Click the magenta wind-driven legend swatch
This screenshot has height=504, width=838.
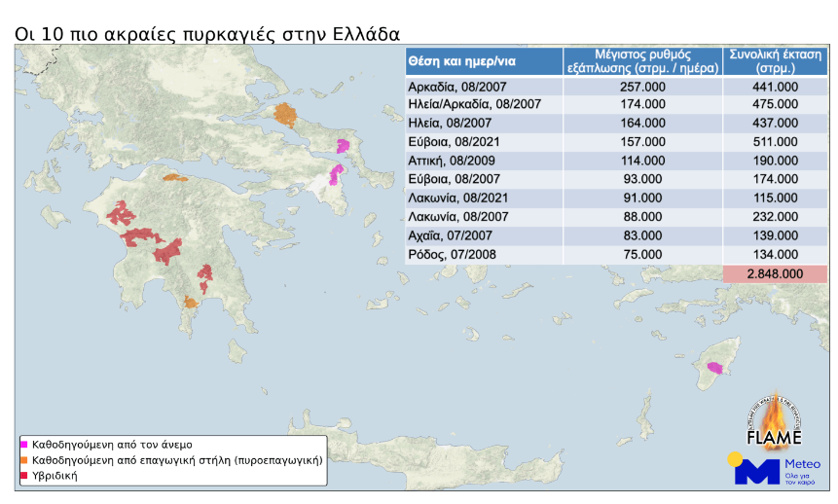coord(24,443)
